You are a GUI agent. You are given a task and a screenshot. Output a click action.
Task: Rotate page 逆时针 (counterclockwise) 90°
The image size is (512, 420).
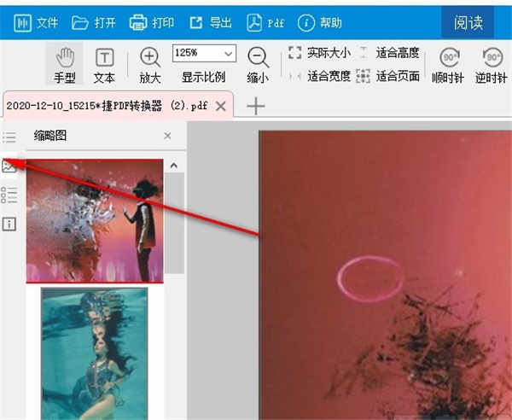[492, 66]
